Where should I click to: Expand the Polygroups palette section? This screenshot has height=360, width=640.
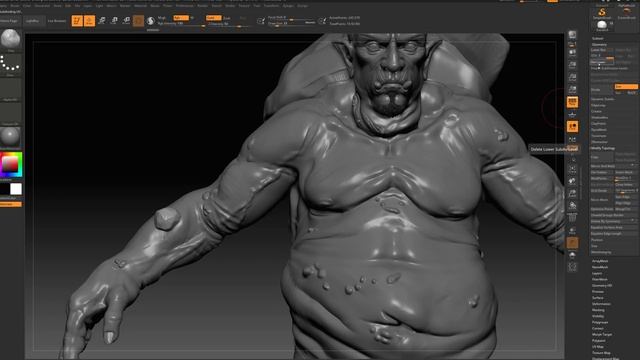click(600, 322)
